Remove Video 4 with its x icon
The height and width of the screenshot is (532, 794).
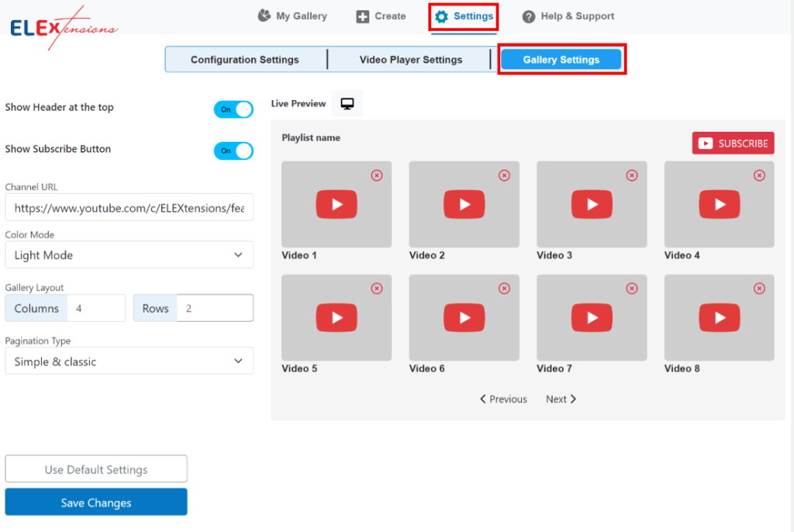pos(760,175)
